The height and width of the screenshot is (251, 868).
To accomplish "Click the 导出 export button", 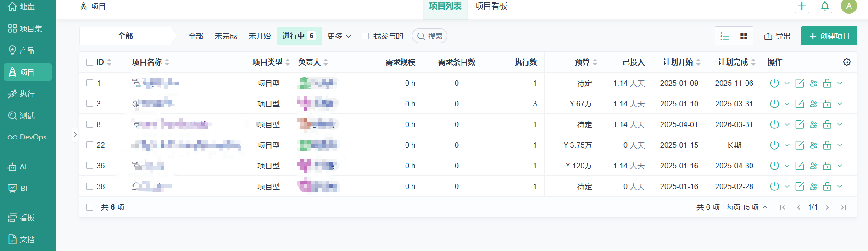I will pyautogui.click(x=777, y=36).
